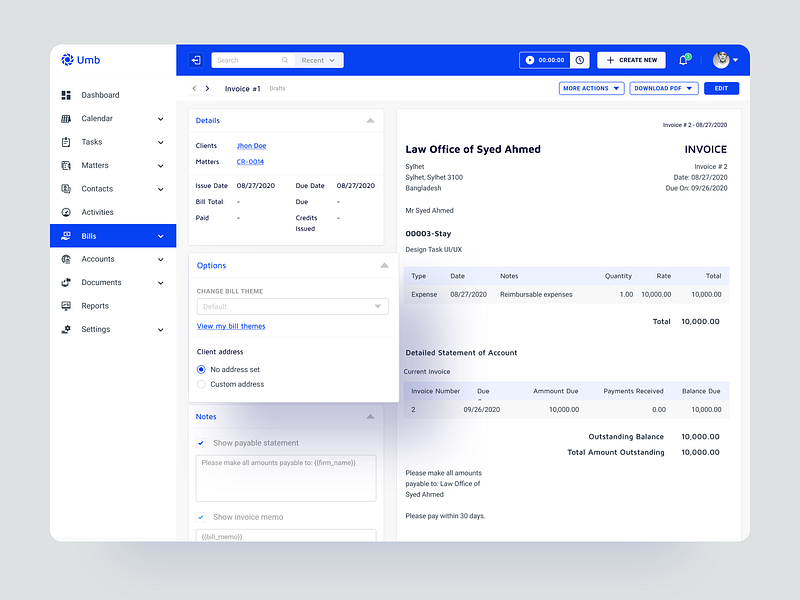Expand the Settings sidebar menu
Viewport: 800px width, 600px height.
pos(159,329)
